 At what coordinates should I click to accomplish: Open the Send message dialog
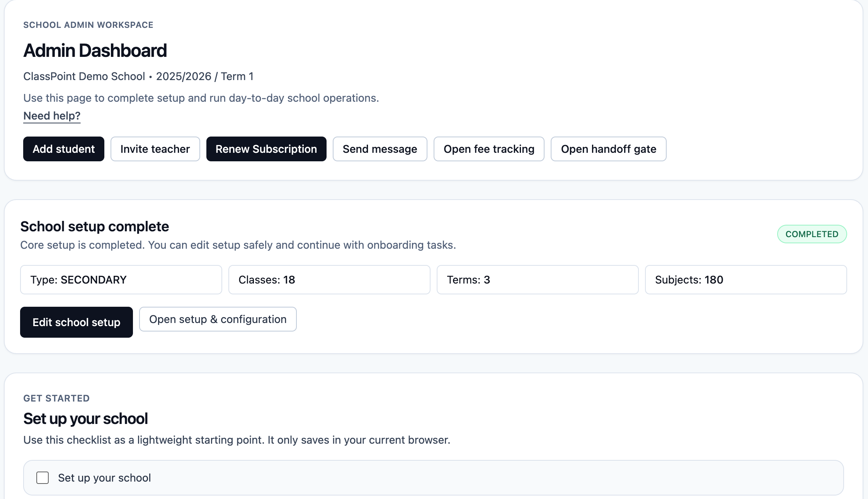pyautogui.click(x=380, y=149)
